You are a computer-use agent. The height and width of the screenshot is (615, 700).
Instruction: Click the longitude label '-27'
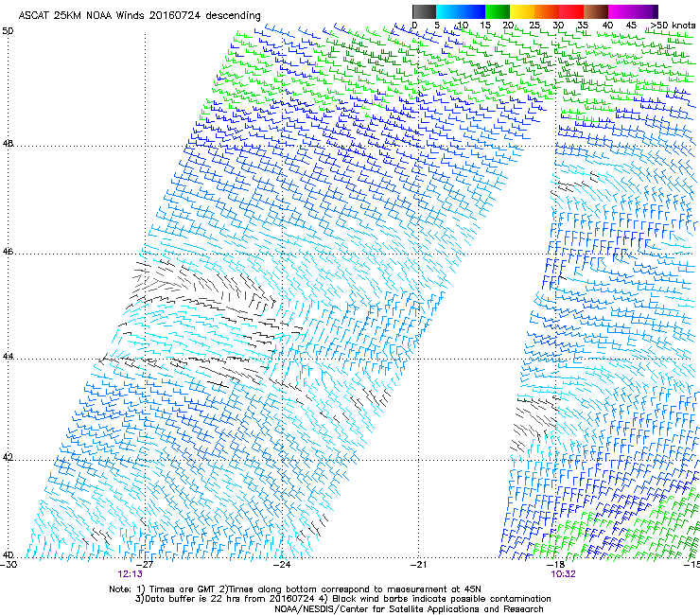pyautogui.click(x=145, y=565)
